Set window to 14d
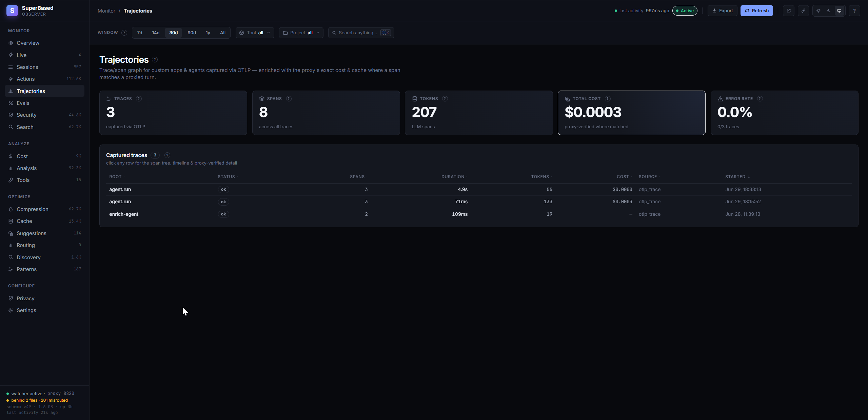The height and width of the screenshot is (420, 868). click(156, 33)
